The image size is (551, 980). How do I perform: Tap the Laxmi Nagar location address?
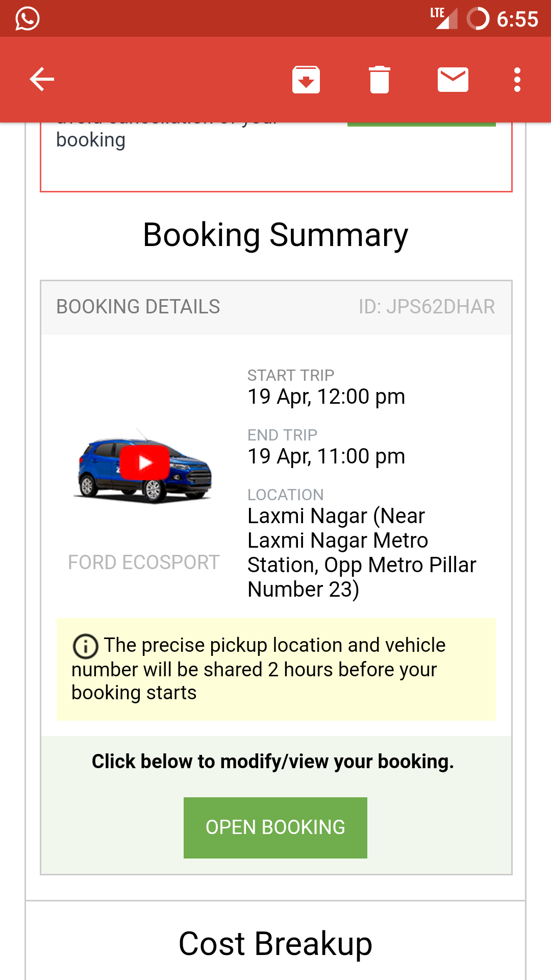tap(361, 552)
